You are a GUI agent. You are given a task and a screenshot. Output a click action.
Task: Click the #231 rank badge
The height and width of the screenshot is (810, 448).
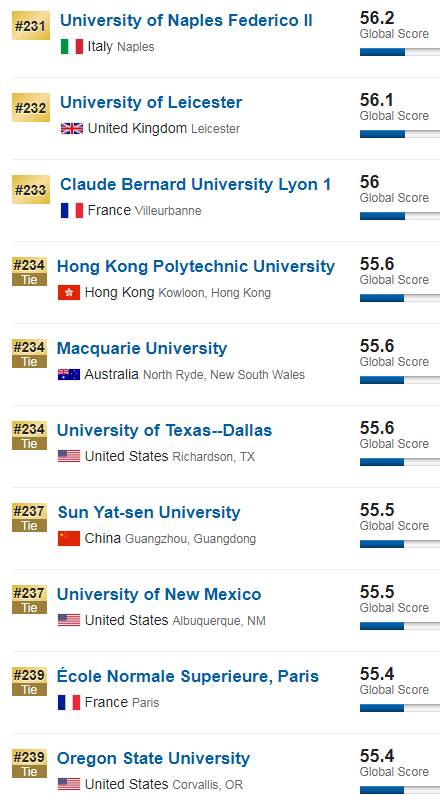[31, 25]
